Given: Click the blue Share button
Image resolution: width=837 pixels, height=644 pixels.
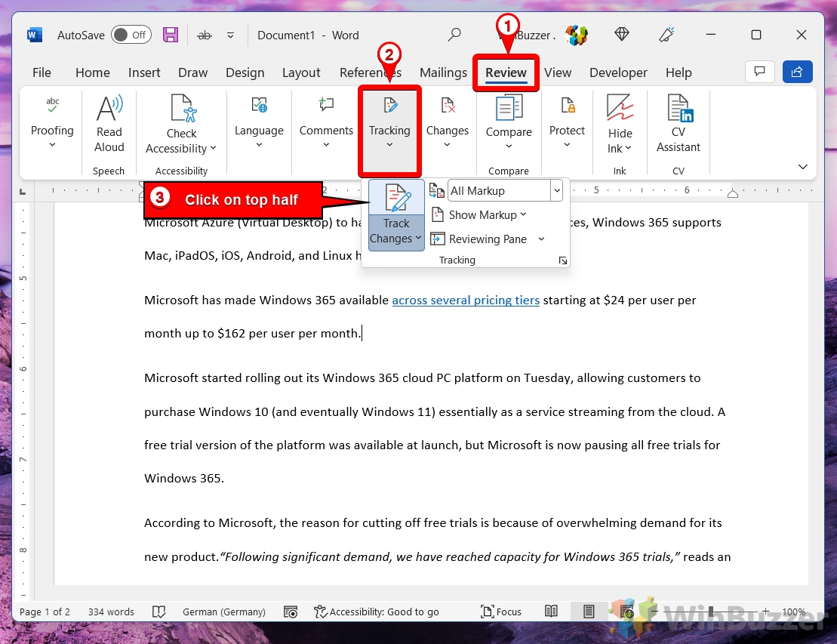Looking at the screenshot, I should [x=797, y=72].
